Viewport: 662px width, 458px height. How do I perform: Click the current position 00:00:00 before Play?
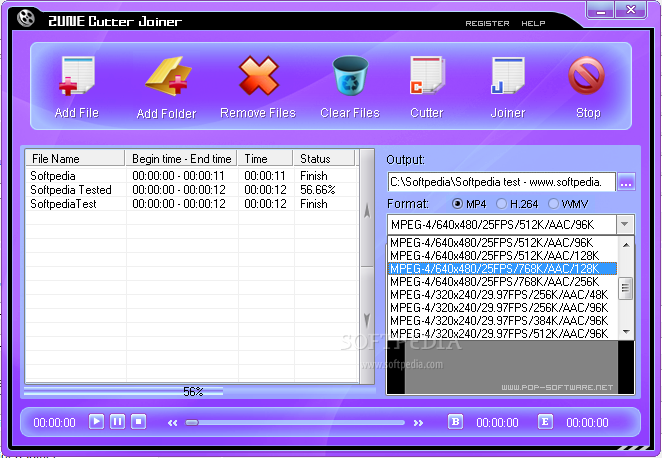pyautogui.click(x=54, y=423)
